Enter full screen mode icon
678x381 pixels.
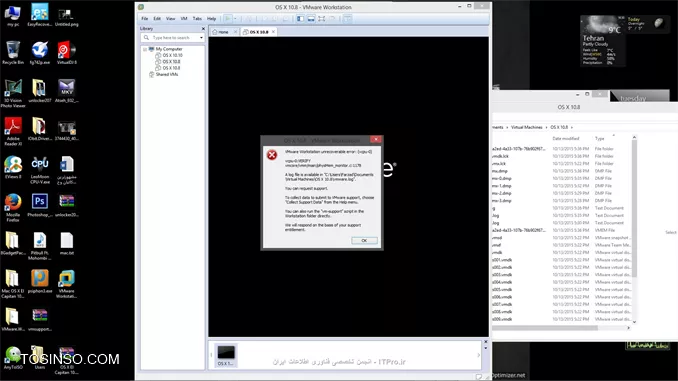[322, 19]
